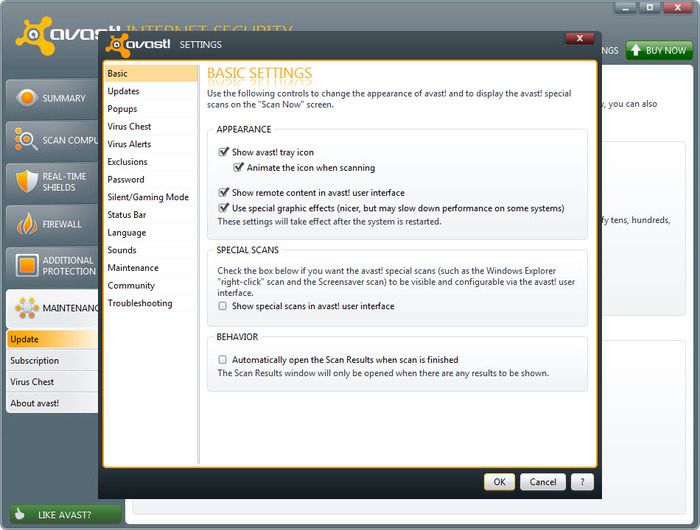Disable Use special graphic effects option
The image size is (700, 530).
pyautogui.click(x=224, y=208)
